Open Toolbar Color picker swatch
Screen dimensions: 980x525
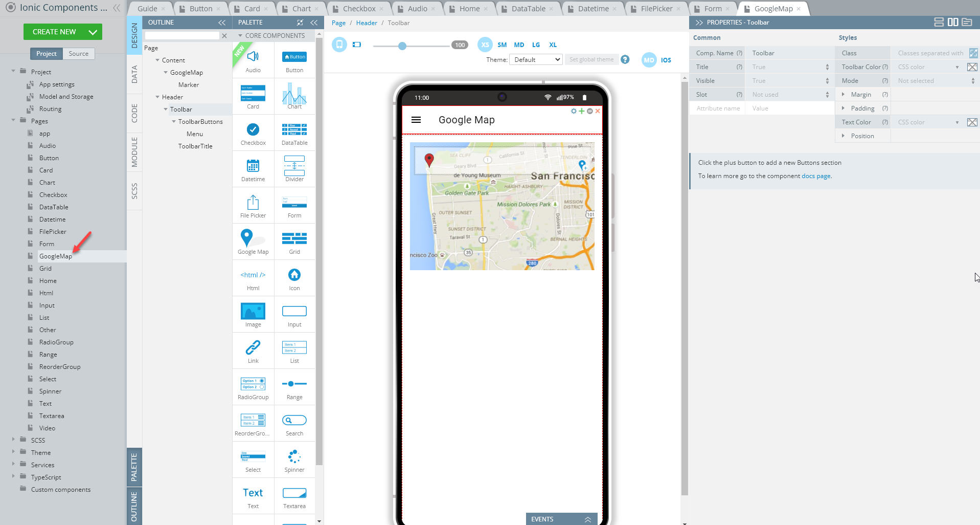pyautogui.click(x=972, y=67)
